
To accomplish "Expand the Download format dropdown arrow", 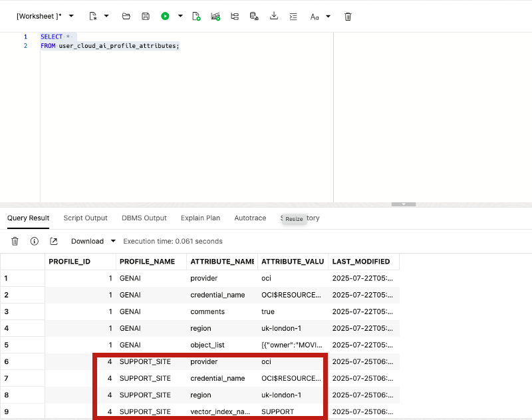I will (113, 241).
